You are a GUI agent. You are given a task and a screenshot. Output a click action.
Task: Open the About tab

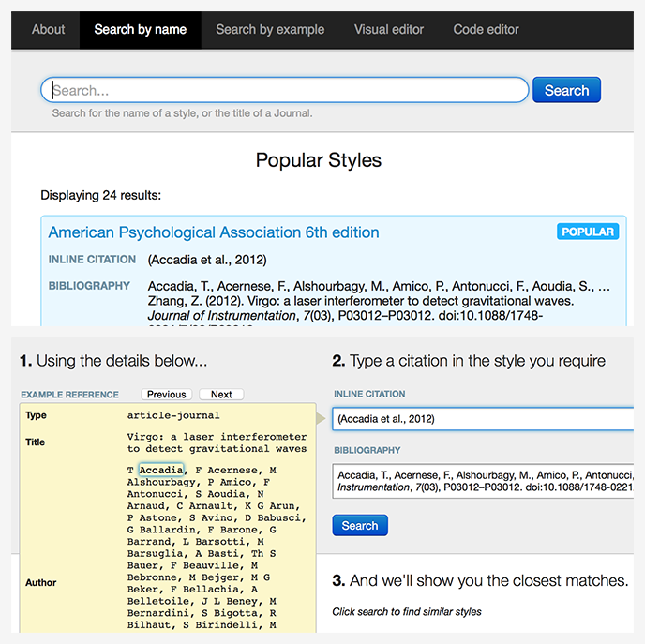(x=48, y=30)
